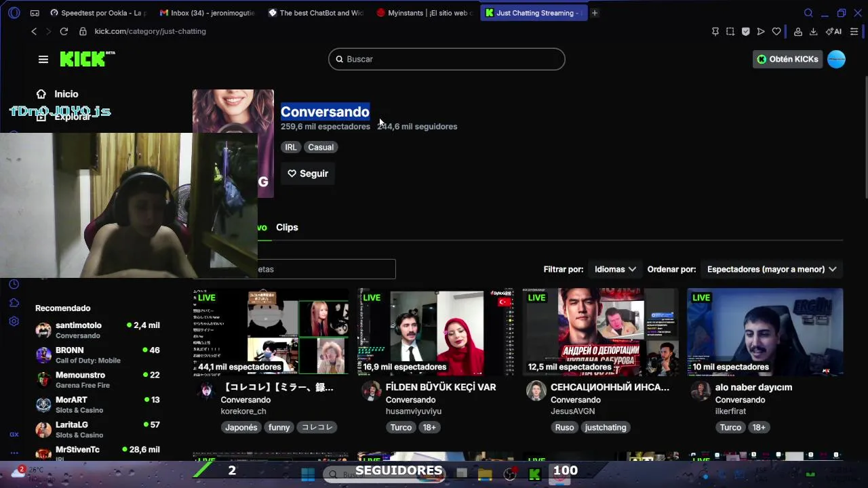Switch to the Myinstants tab
Image resolution: width=868 pixels, height=488 pixels.
coord(425,13)
